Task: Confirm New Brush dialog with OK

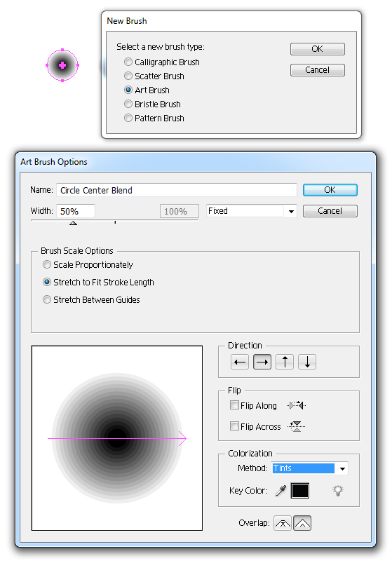Action: coord(318,49)
